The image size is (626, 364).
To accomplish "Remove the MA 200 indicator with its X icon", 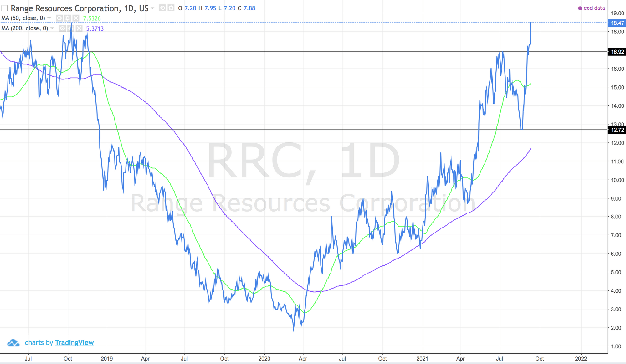I will (x=79, y=28).
